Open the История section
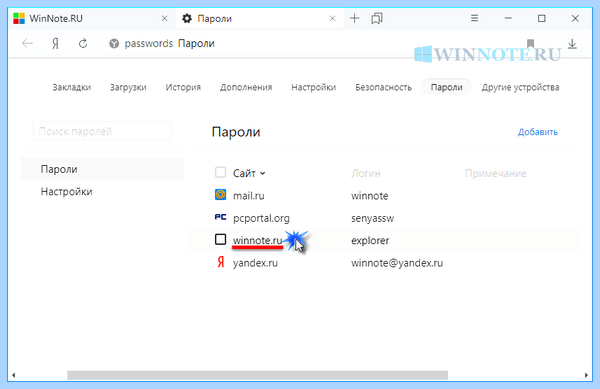Image resolution: width=600 pixels, height=389 pixels. coord(183,87)
